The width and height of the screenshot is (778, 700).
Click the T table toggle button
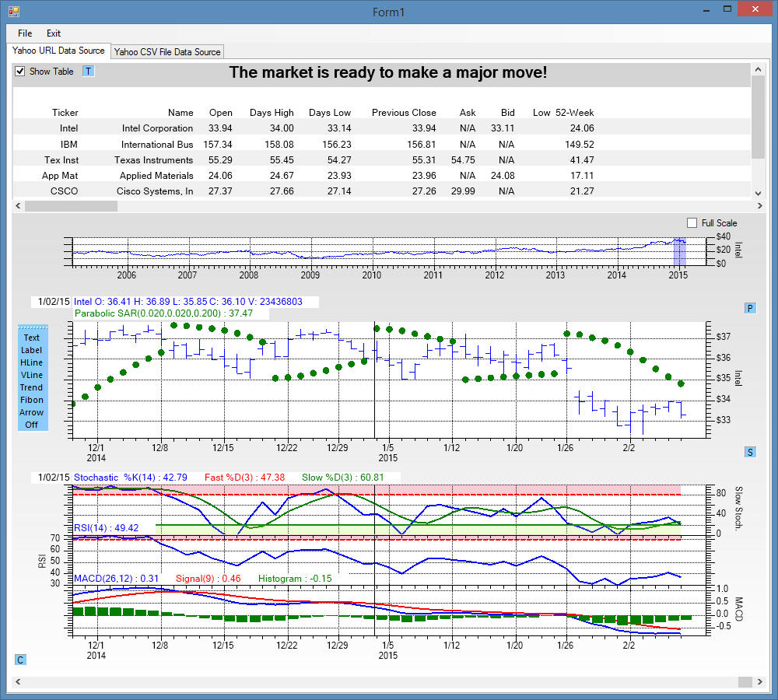click(x=88, y=72)
